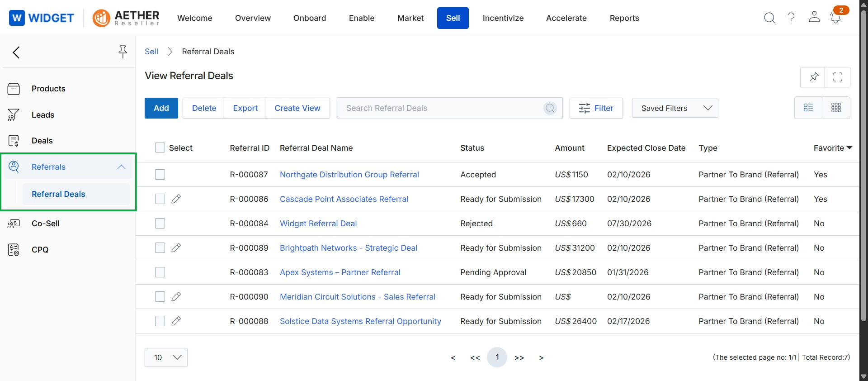The height and width of the screenshot is (381, 868).
Task: Pin the sidebar with the pushpin icon
Action: point(123,52)
